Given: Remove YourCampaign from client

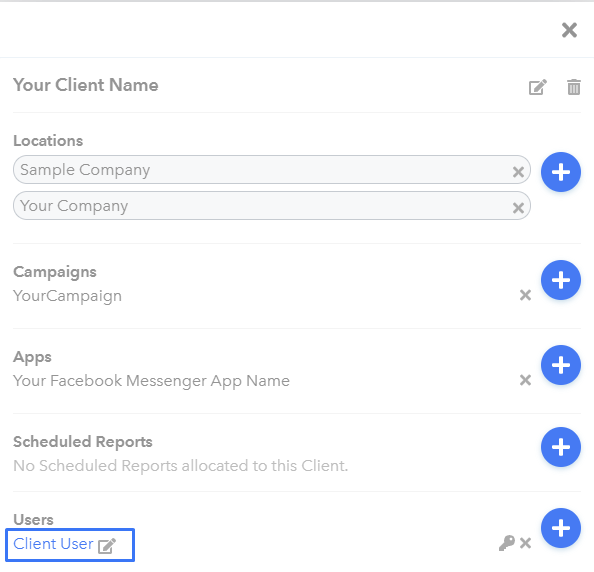Looking at the screenshot, I should point(525,295).
